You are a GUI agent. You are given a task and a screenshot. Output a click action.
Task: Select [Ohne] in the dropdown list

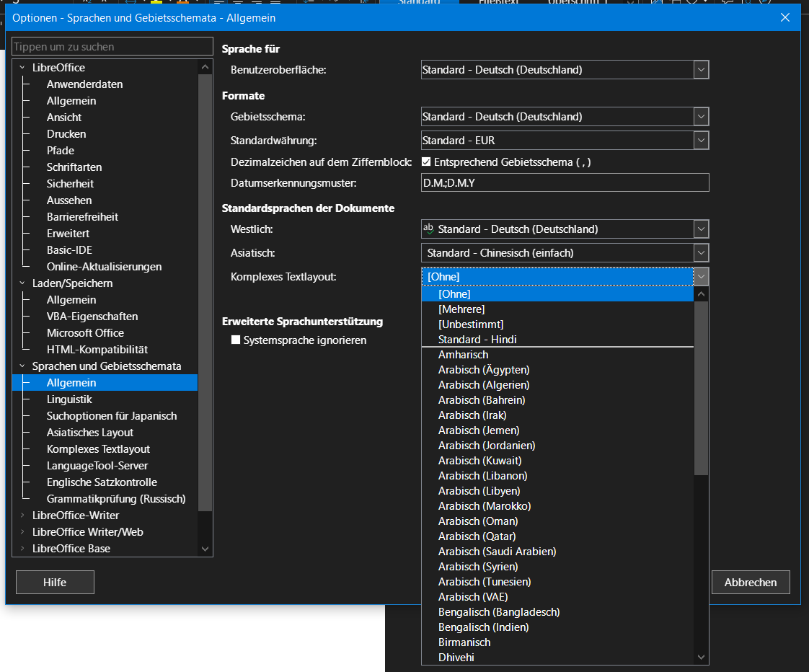[558, 293]
